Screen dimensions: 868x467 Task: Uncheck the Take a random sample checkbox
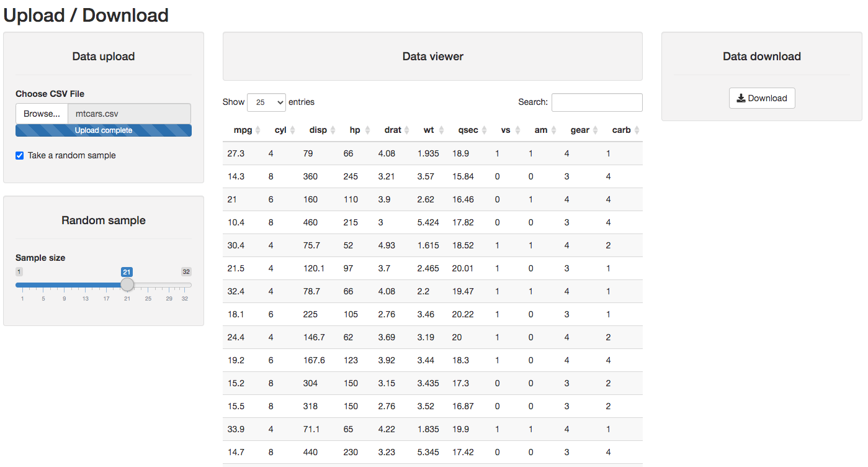[20, 155]
